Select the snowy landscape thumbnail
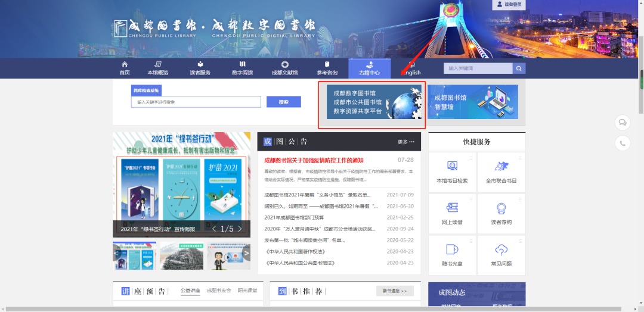Viewport: 644px width, 312px height. (181, 256)
